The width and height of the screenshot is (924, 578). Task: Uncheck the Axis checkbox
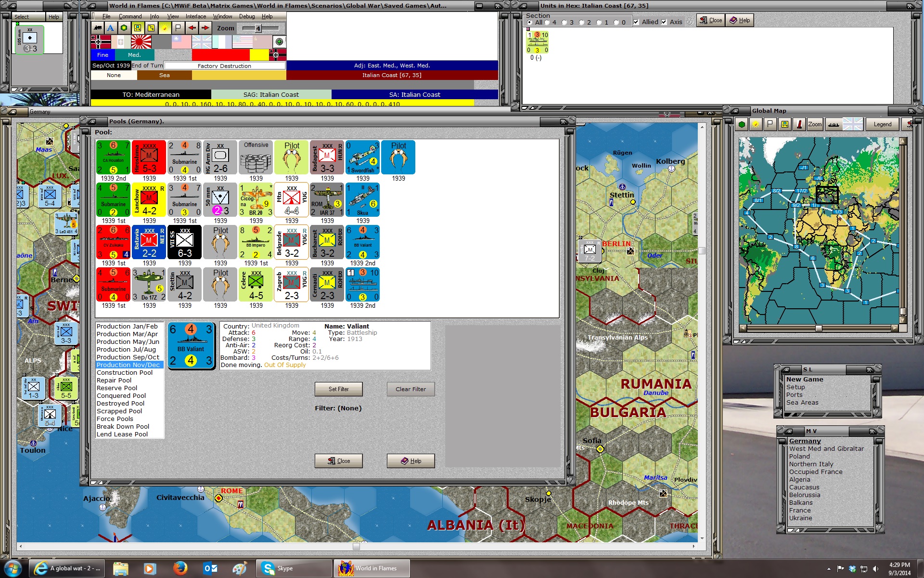(x=664, y=22)
